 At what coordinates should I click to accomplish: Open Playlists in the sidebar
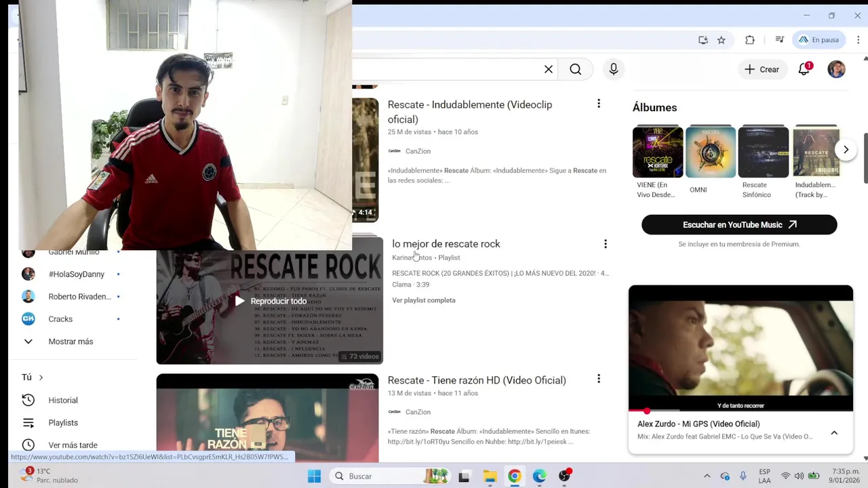coord(63,423)
